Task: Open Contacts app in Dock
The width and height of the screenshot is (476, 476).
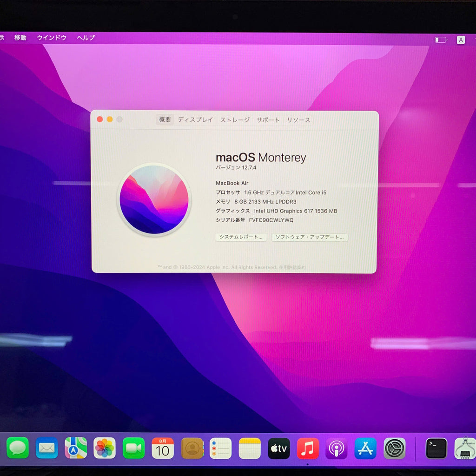Action: [192, 448]
